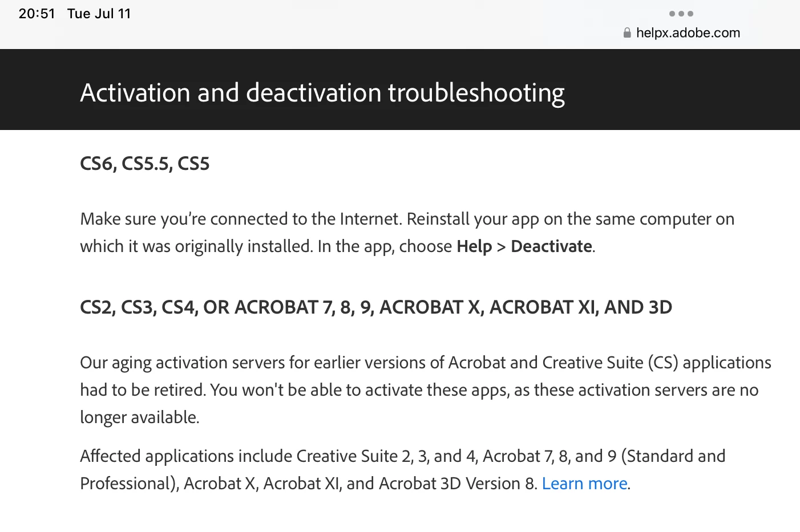Viewport: 800px width, 532px height.
Task: Click paragraph starting "Our aging activation servers"
Action: click(426, 390)
